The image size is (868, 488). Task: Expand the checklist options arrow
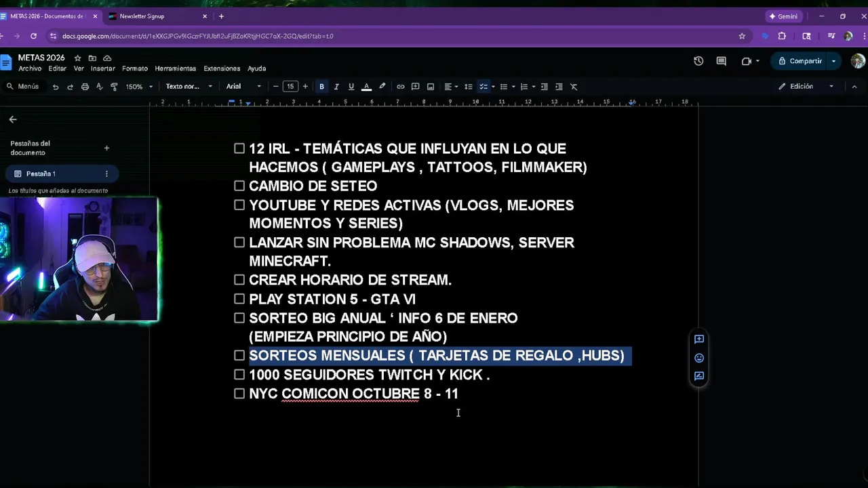493,87
